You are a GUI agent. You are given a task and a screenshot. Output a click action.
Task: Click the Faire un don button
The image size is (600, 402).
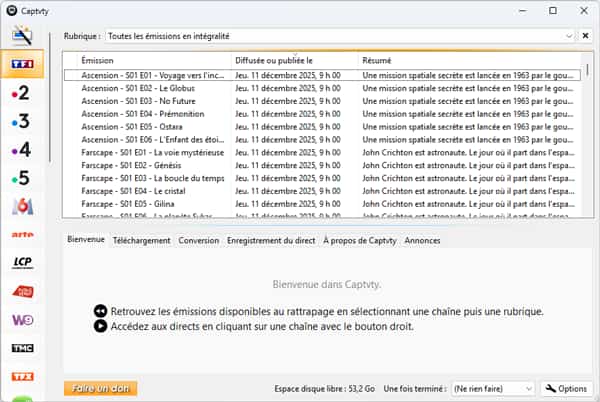coord(100,388)
